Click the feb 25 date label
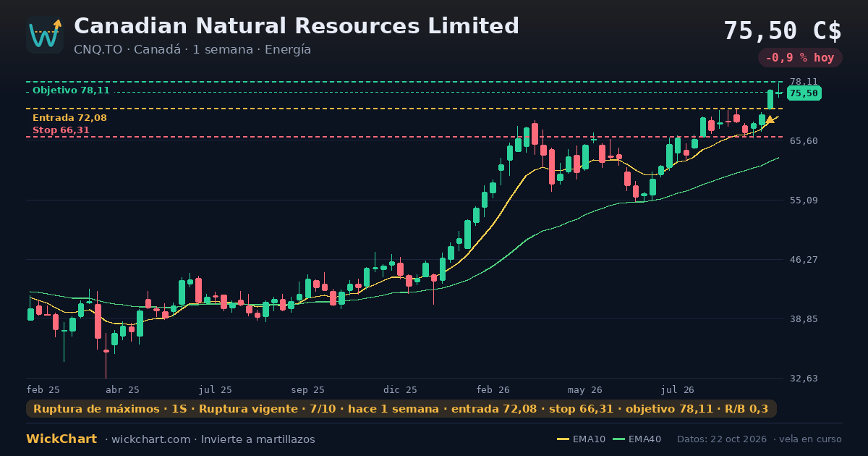The width and height of the screenshot is (868, 456). (43, 389)
